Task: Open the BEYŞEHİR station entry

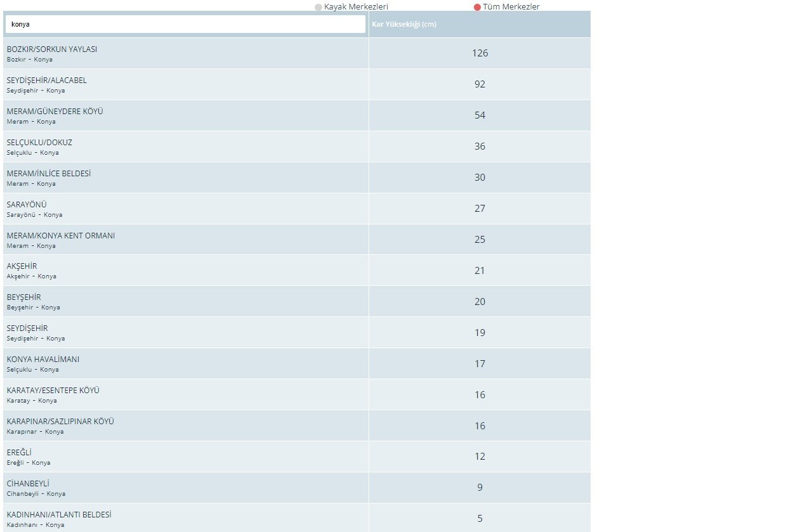Action: (24, 297)
